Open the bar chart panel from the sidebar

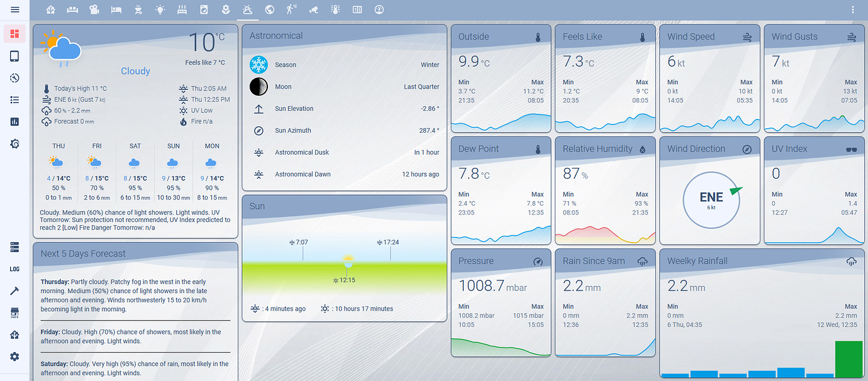[x=14, y=121]
